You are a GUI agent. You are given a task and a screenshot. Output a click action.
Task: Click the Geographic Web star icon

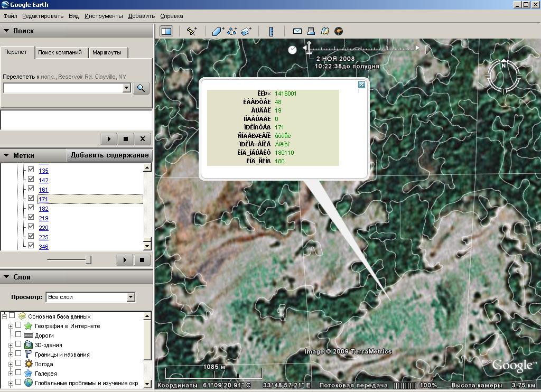29,326
